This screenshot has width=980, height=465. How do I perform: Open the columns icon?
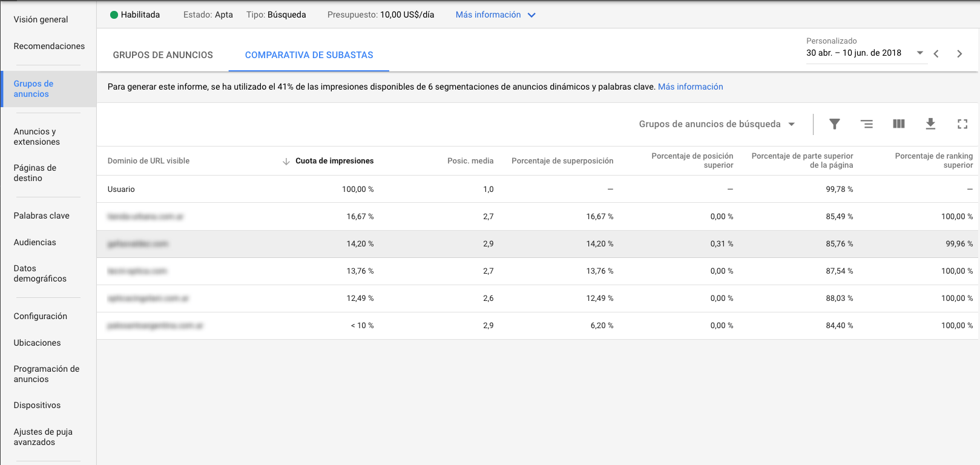(899, 124)
